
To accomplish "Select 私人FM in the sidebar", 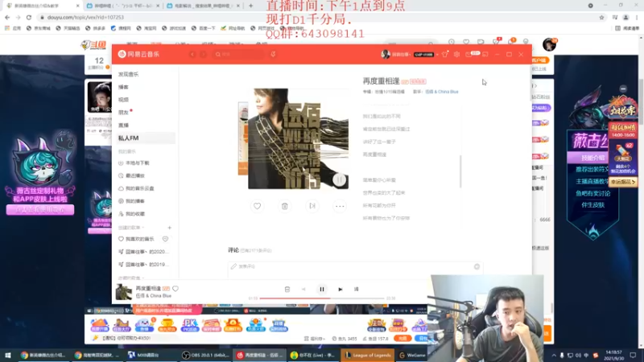I will [146, 138].
